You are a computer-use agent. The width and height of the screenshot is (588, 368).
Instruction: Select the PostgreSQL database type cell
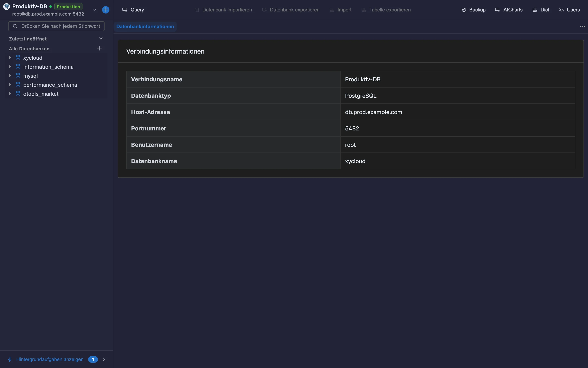coord(458,96)
